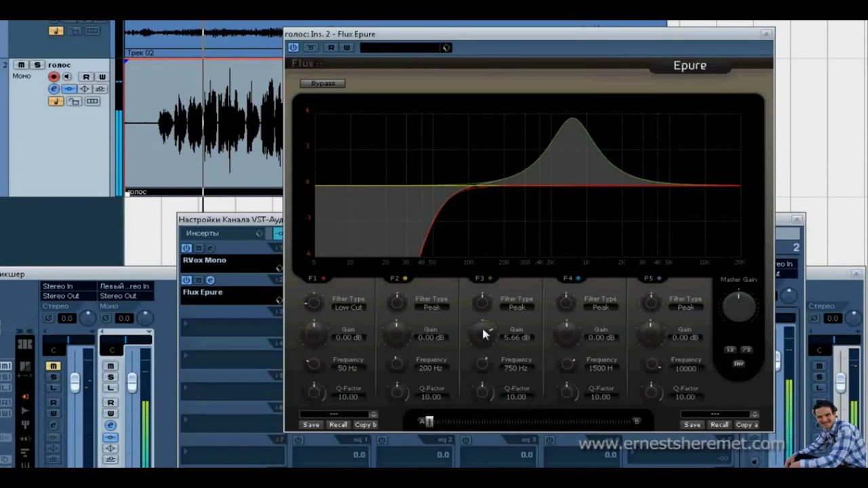This screenshot has width=868, height=488.
Task: Click the equalizer state icon on голос track
Action: (x=85, y=89)
